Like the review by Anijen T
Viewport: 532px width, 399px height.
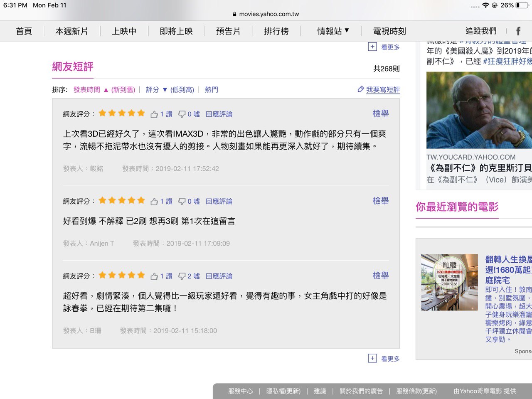[154, 201]
